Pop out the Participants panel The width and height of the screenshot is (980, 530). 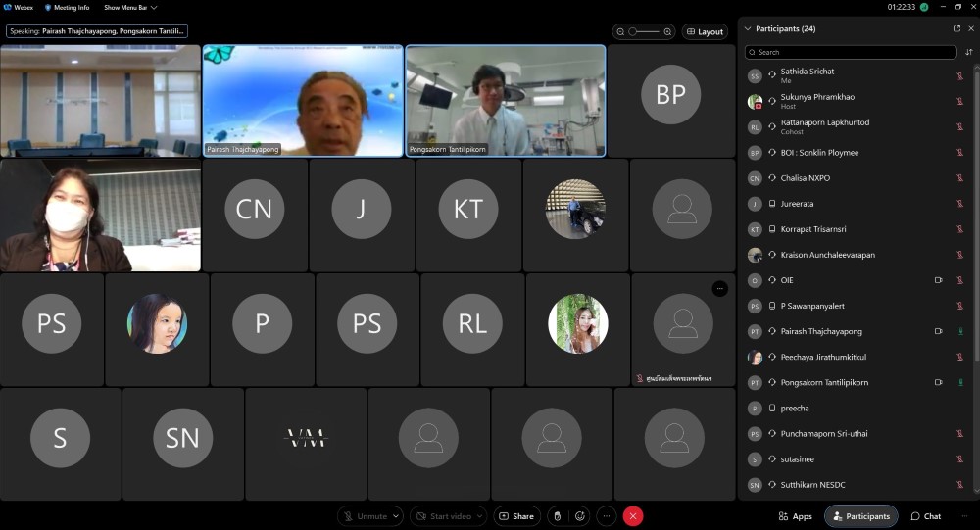pos(956,28)
